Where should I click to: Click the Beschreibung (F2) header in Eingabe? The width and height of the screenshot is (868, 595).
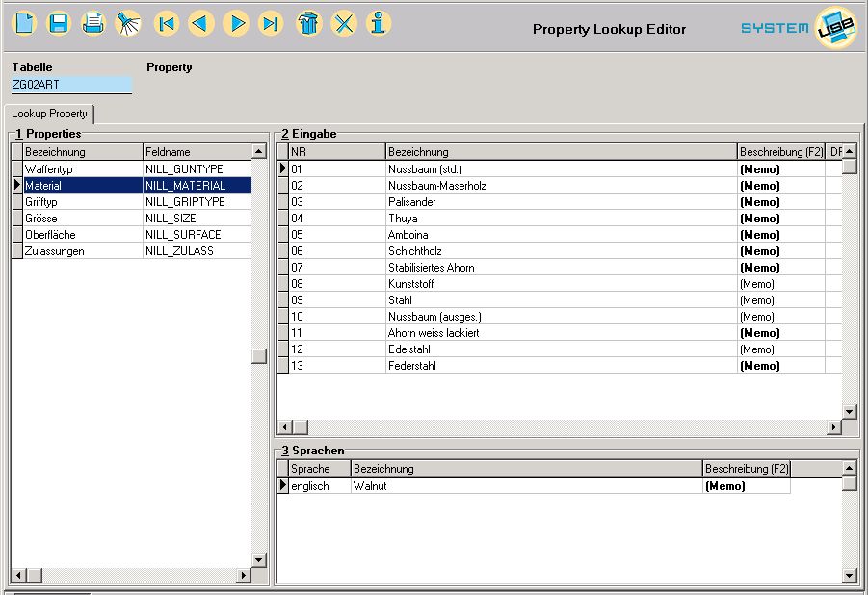[x=781, y=152]
